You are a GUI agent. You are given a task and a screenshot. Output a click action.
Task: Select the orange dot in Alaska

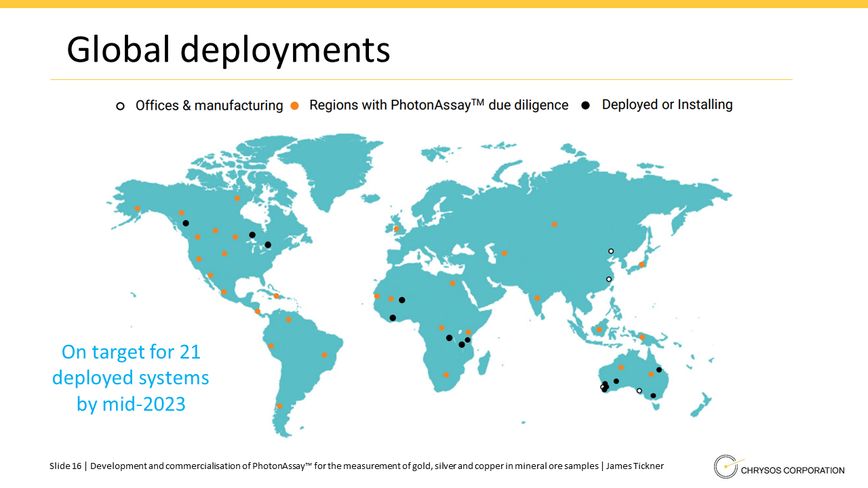137,209
